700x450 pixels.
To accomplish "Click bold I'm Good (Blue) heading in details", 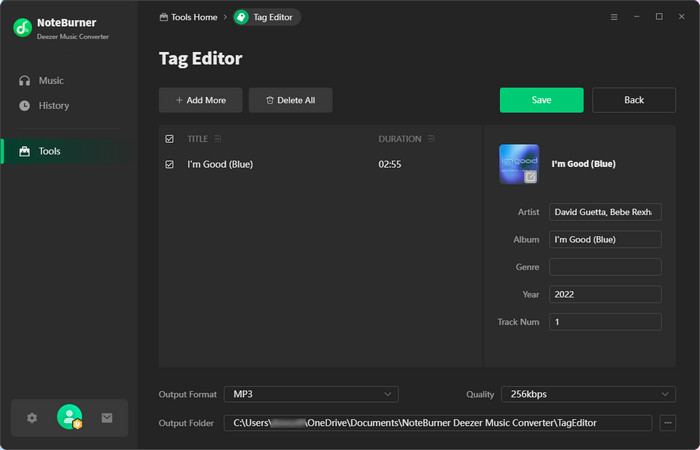I will [583, 164].
